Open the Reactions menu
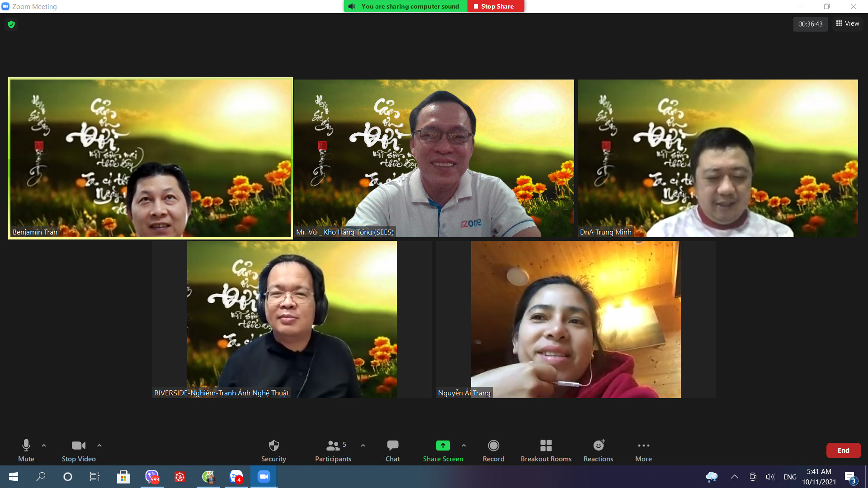Screen dimensions: 868x488 [598, 450]
